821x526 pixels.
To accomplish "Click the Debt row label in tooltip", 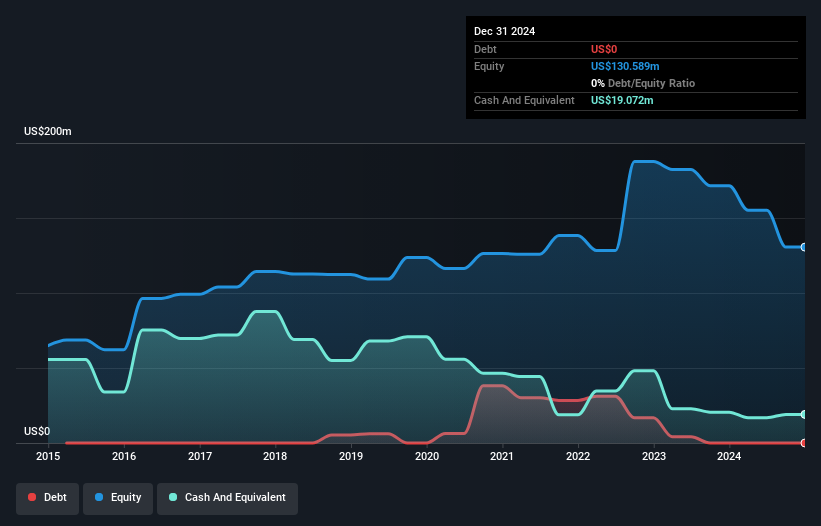I will click(485, 49).
